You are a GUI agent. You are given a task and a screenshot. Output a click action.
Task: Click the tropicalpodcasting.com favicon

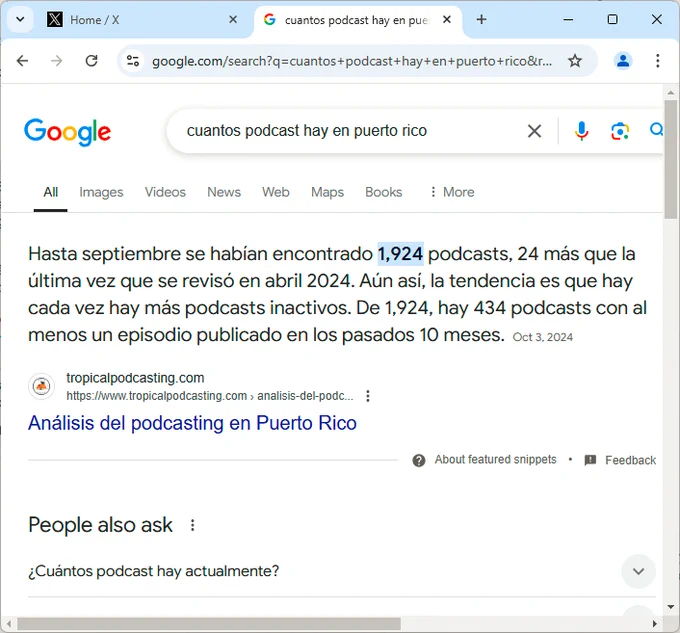41,386
